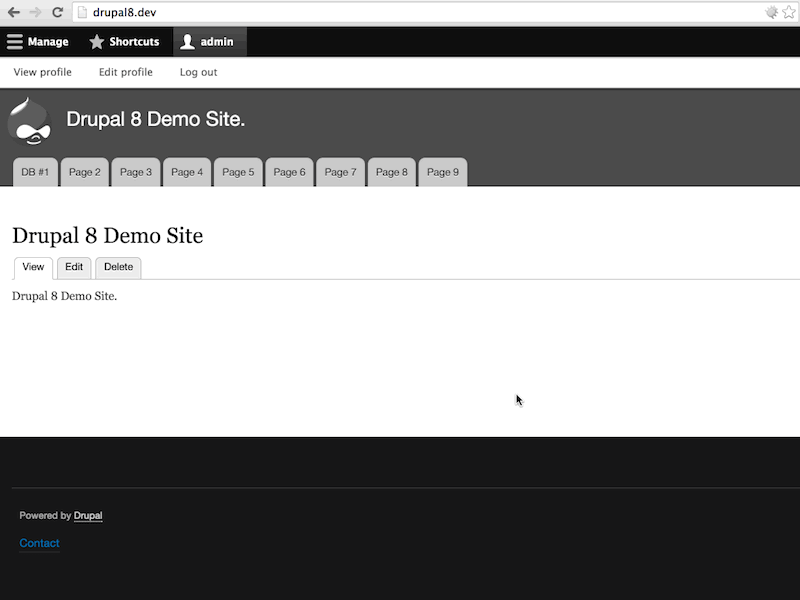Open the Contact link in the footer
The image size is (800, 600).
coord(39,543)
